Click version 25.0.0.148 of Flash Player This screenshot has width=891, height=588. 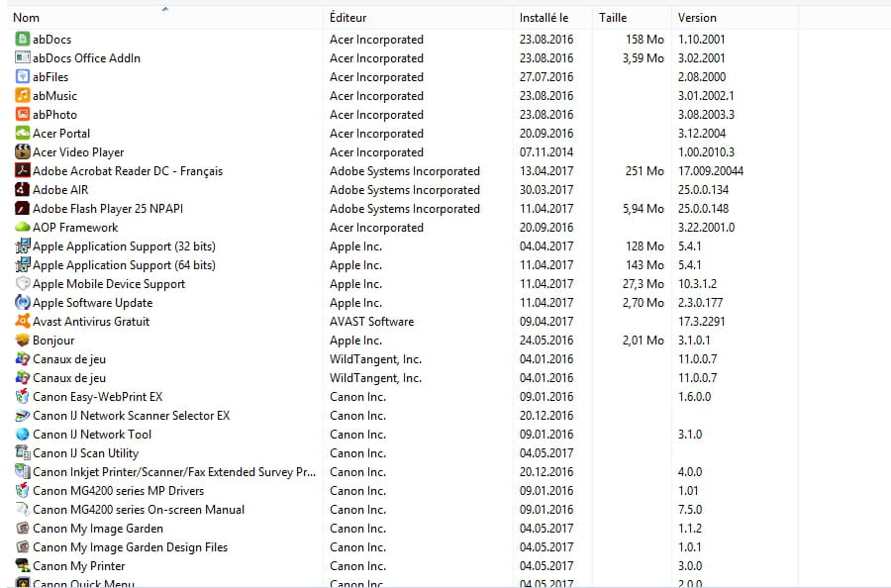click(703, 209)
